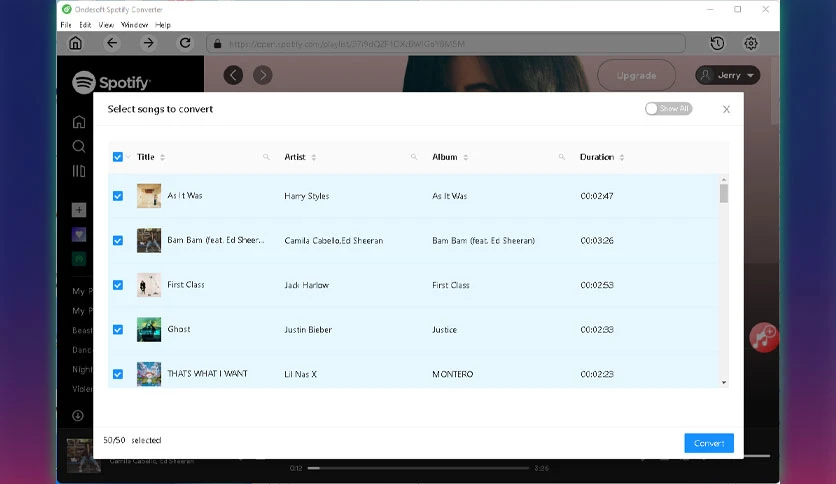Uncheck the Bam Bam song
The image size is (836, 484).
(x=118, y=240)
